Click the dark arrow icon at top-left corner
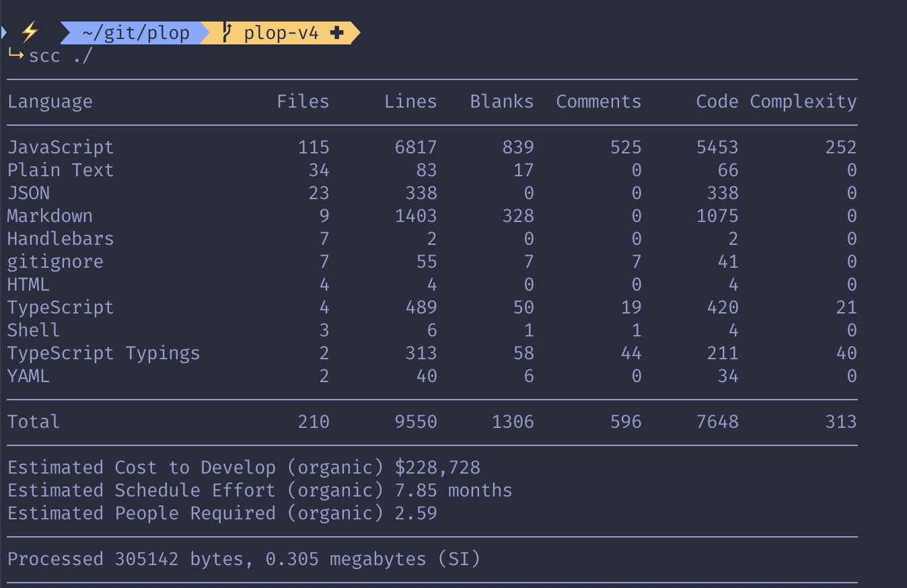Screen dimensions: 907x588 tap(4, 31)
